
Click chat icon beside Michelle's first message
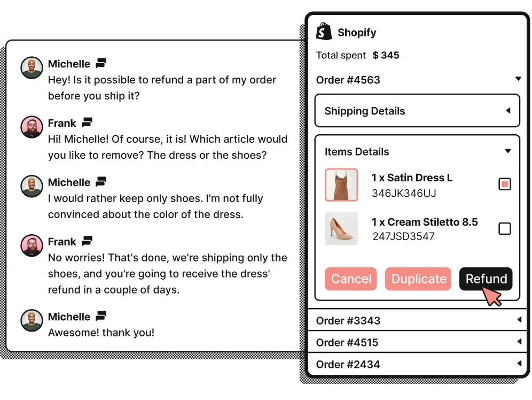(x=101, y=63)
